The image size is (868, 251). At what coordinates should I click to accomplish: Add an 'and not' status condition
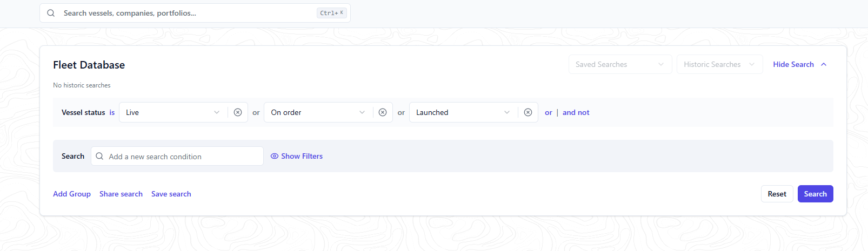tap(576, 112)
